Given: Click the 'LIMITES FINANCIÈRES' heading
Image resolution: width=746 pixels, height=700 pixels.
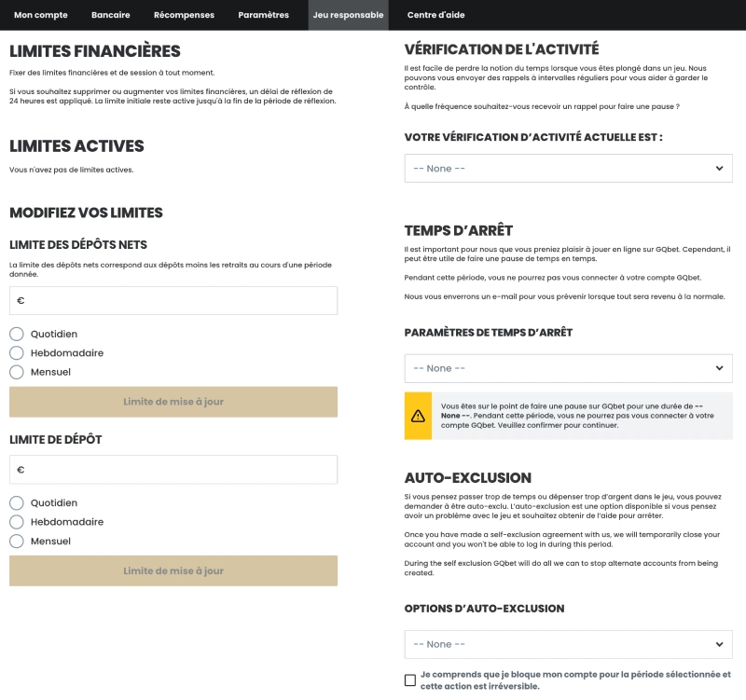Looking at the screenshot, I should pyautogui.click(x=95, y=51).
